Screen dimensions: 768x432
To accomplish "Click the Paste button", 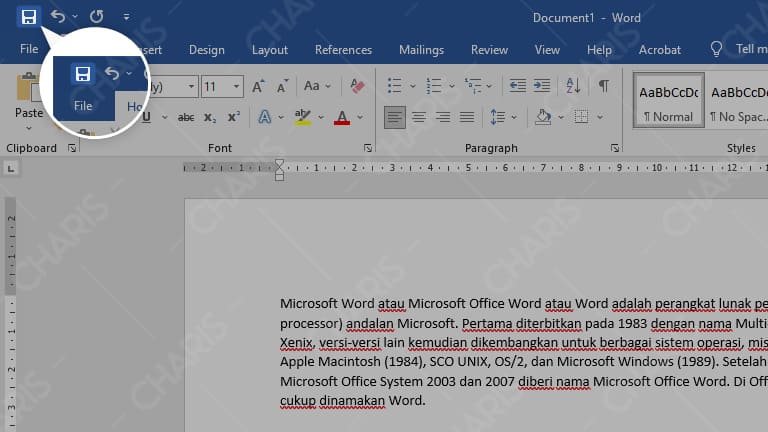I will click(x=28, y=96).
